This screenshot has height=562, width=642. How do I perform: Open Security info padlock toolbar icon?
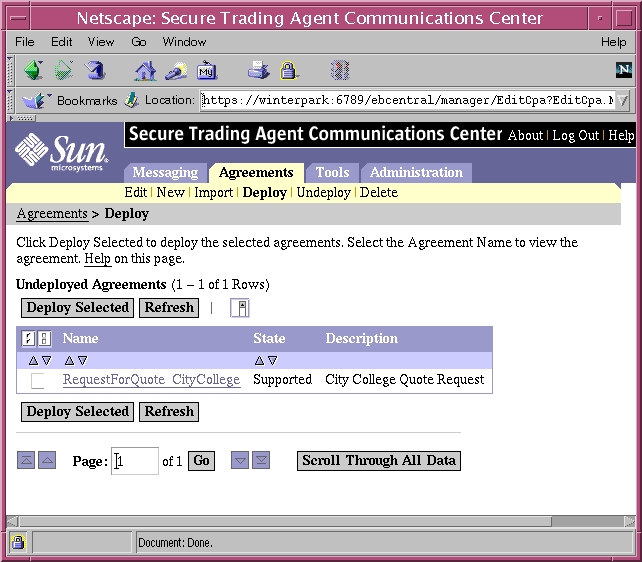coord(289,70)
